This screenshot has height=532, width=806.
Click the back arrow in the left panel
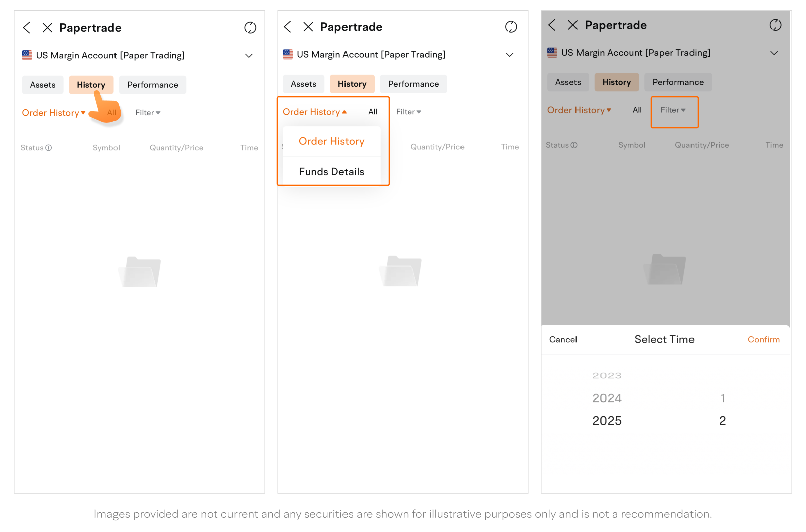coord(27,28)
